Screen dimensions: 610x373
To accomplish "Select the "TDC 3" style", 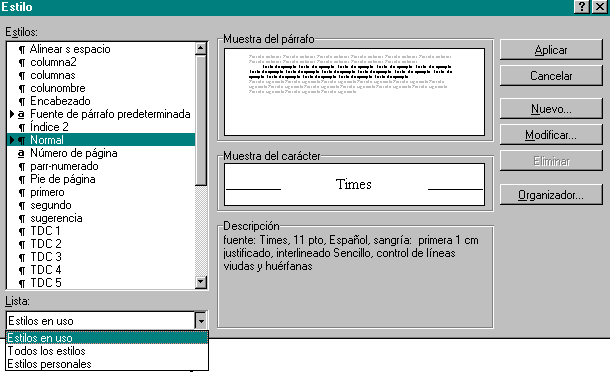I will 101,257.
